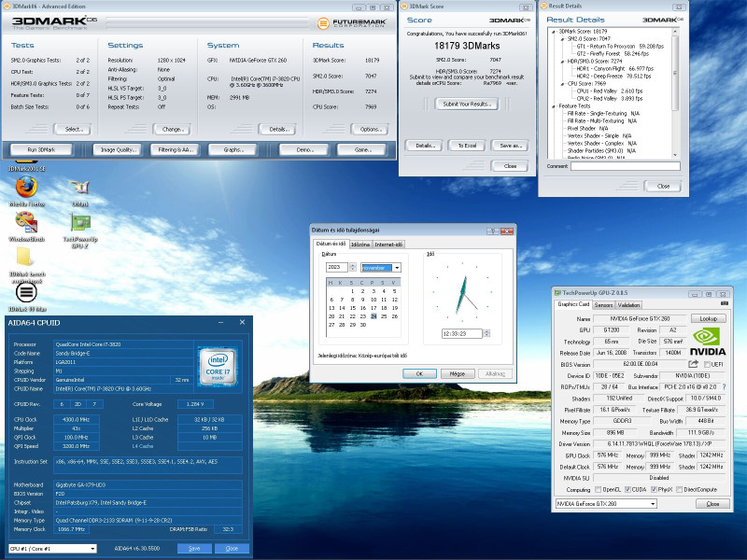Click the Lookup button in GPU-Z

pos(708,318)
